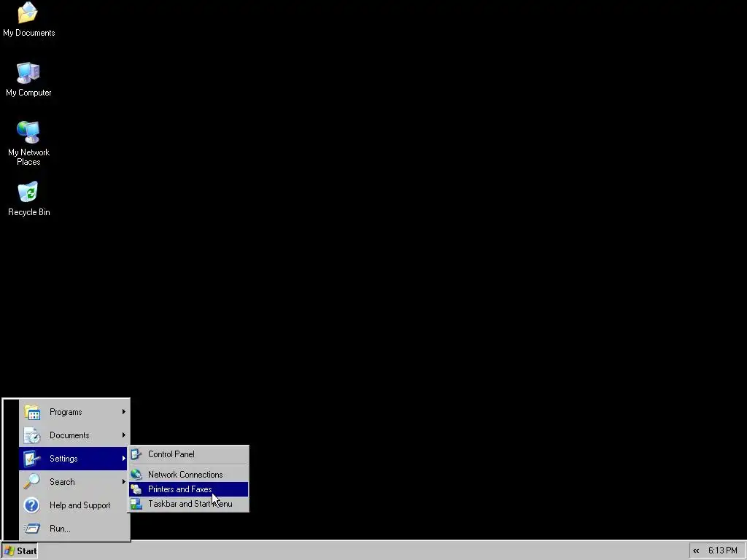
Task: Open Help and Support menu item
Action: (x=74, y=505)
